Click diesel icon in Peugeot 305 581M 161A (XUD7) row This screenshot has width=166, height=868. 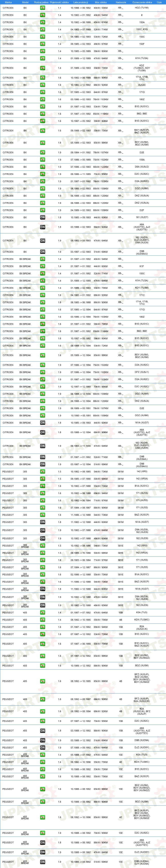[42, 522]
